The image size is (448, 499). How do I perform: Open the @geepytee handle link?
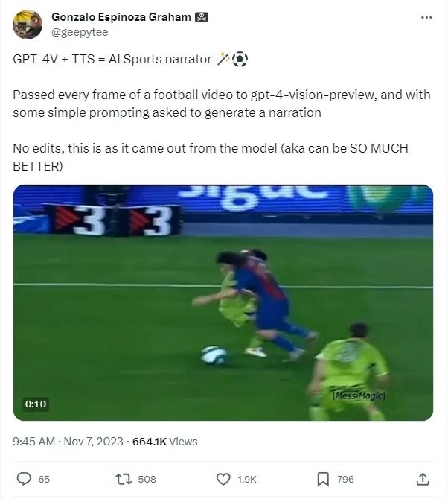[80, 32]
